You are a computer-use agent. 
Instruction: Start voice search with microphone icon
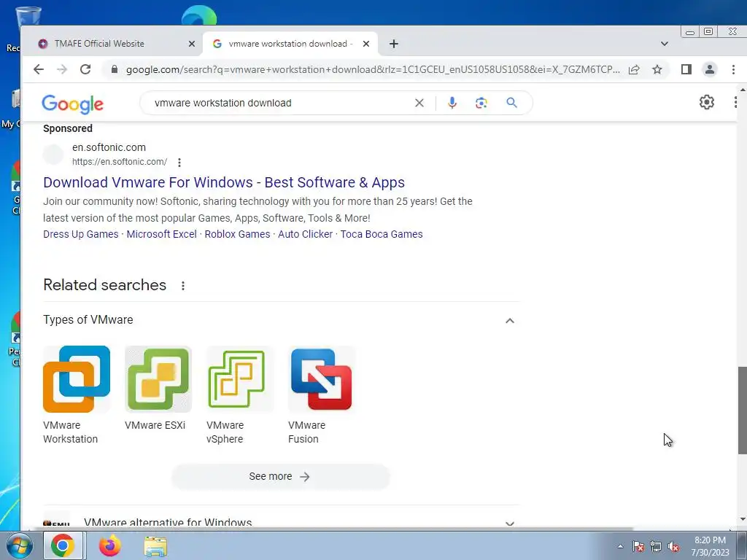point(452,103)
